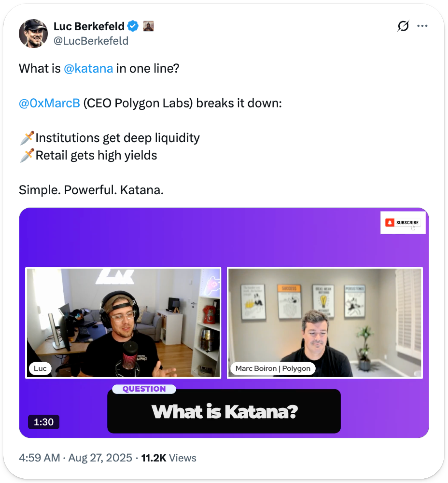Click the tweet timestamp 4:59 AM Aug 27, 2025
Image resolution: width=448 pixels, height=483 pixels.
click(x=76, y=458)
